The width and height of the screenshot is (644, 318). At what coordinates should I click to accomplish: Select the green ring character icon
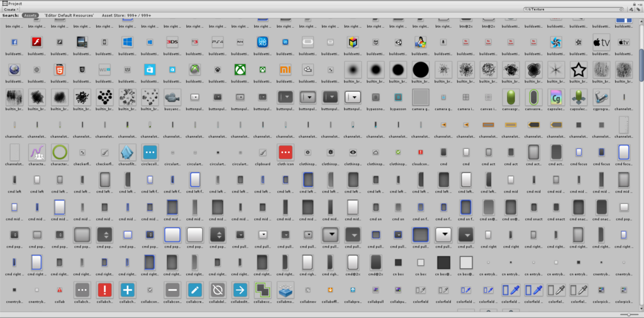[x=60, y=152]
